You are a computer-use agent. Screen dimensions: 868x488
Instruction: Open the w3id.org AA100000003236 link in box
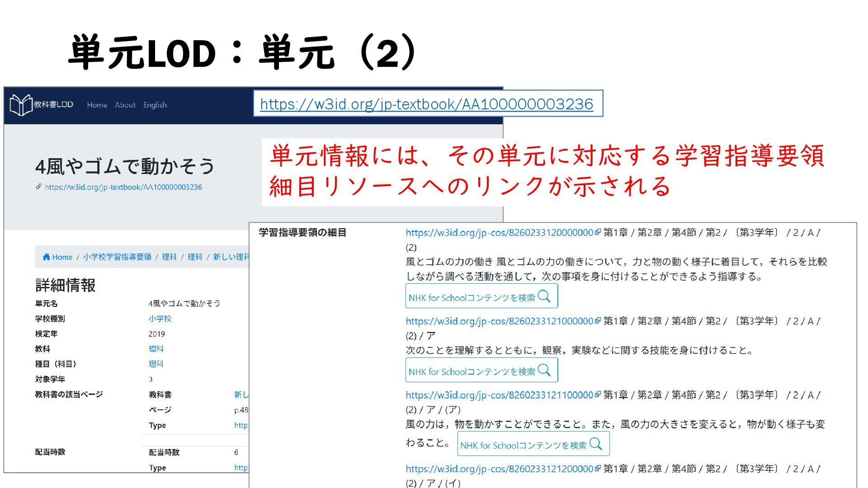point(426,104)
